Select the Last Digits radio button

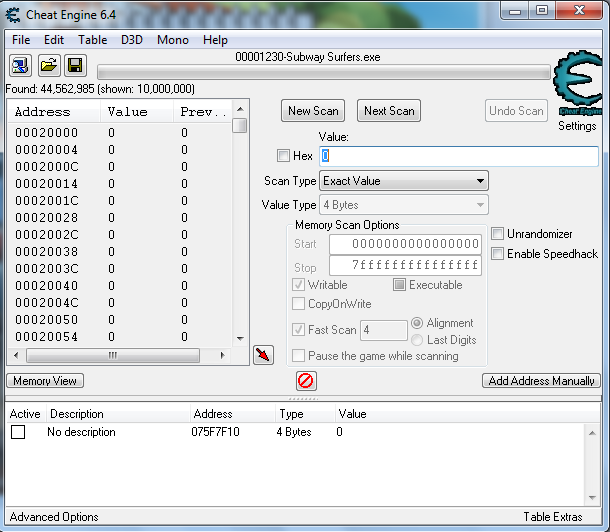coord(417,340)
